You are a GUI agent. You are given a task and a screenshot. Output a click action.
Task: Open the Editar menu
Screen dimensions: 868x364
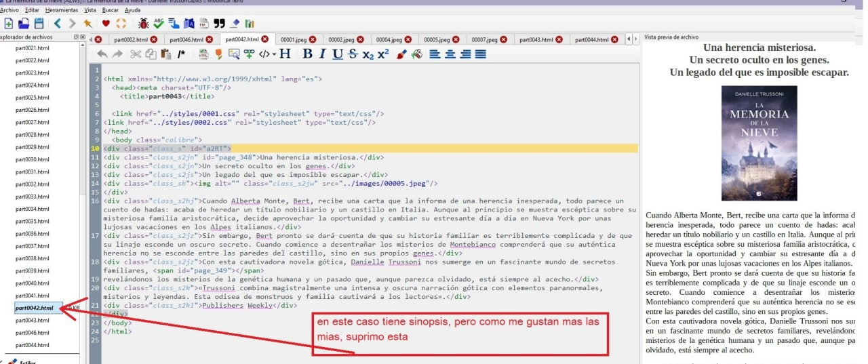32,10
